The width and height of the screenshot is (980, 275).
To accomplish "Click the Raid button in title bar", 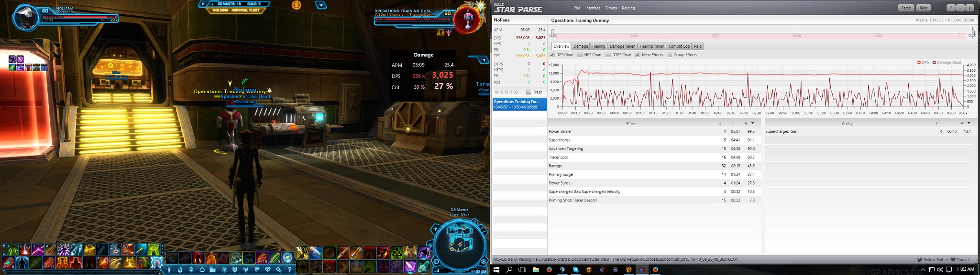I will [924, 8].
